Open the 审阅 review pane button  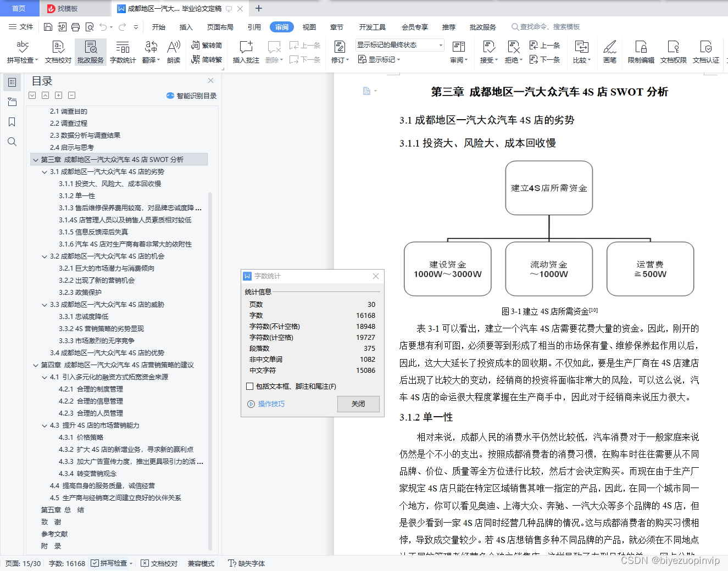(x=458, y=52)
